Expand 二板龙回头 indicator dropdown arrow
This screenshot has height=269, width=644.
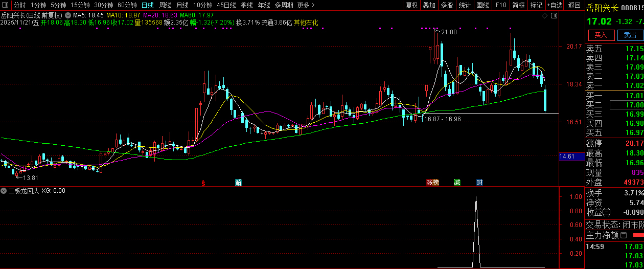coord(5,191)
